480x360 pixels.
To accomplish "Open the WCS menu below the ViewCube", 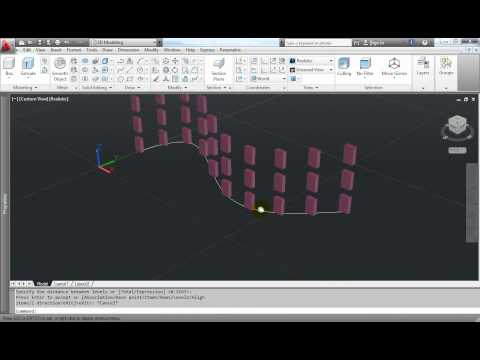I will pyautogui.click(x=457, y=150).
